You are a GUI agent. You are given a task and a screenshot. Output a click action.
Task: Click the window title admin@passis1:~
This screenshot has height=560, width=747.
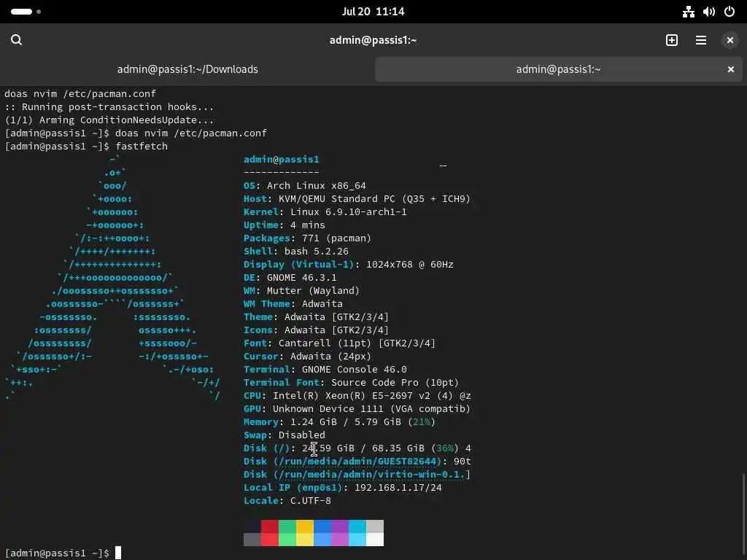click(x=373, y=40)
